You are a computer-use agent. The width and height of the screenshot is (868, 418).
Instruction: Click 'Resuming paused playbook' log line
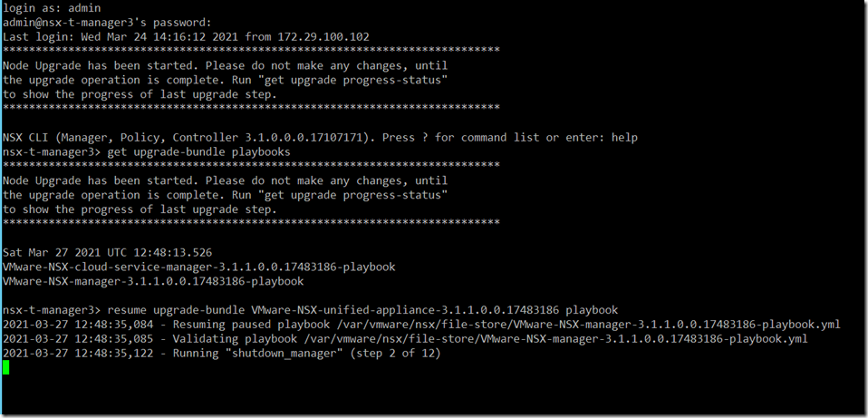click(421, 324)
